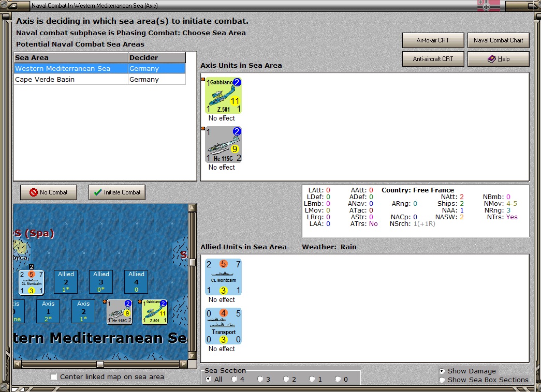Select the He 115C unit in Axis panel
The width and height of the screenshot is (541, 392).
coord(223,144)
